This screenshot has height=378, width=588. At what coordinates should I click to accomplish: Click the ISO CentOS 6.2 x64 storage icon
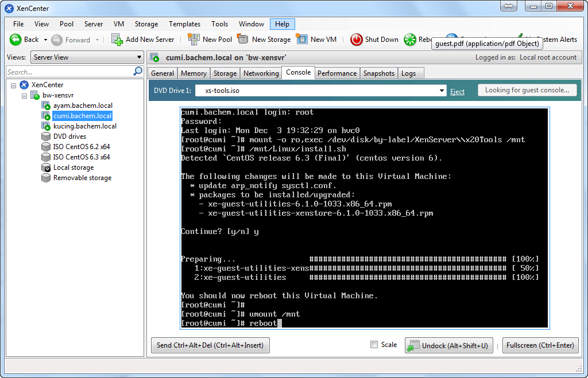click(46, 147)
